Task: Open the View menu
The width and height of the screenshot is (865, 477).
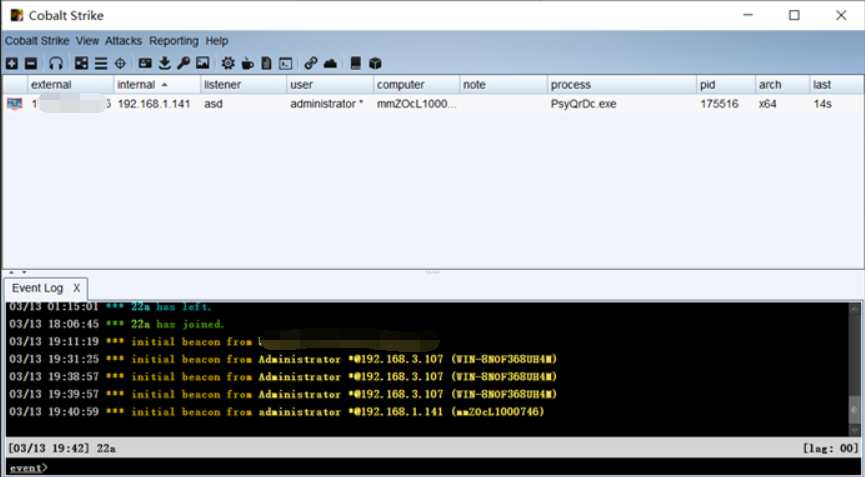Action: tap(87, 41)
